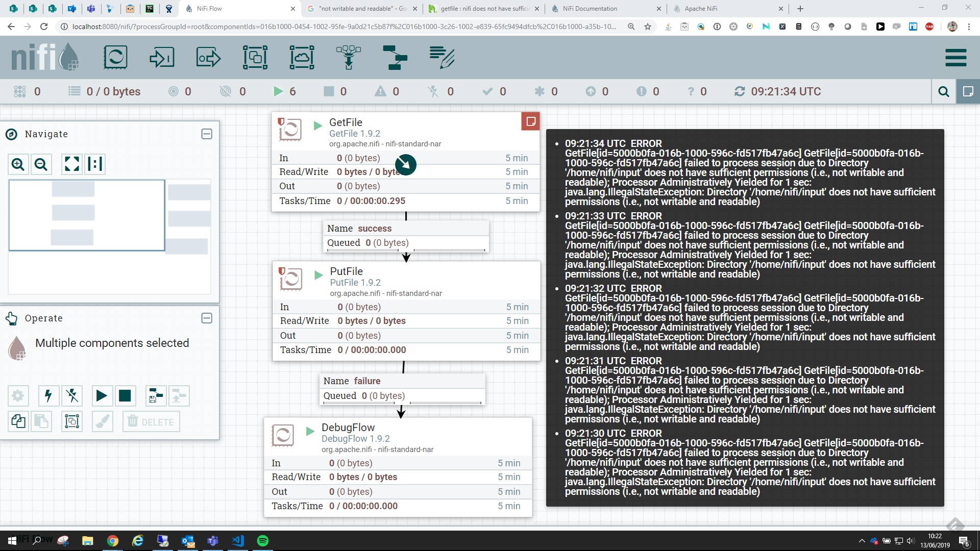Viewport: 980px width, 551px height.
Task: Select the Label toolbar icon
Action: 442,58
